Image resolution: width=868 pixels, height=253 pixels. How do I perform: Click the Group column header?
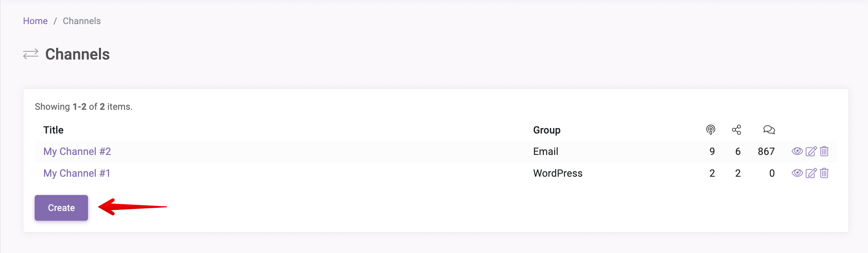[x=547, y=130]
